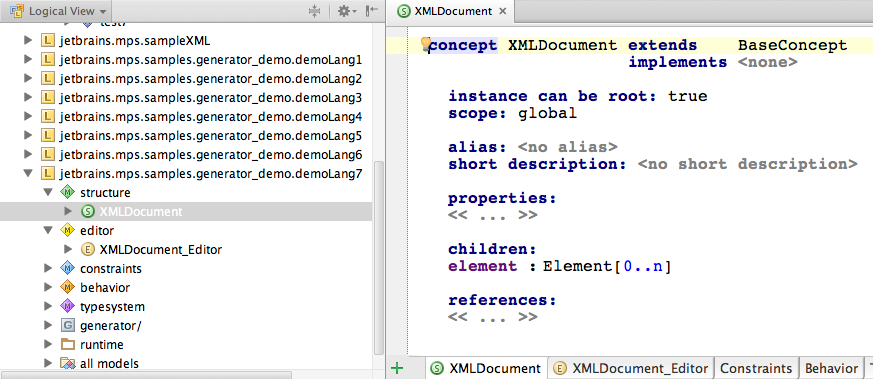
Task: Click the XMLDocument concept S icon in tree
Action: coord(88,211)
